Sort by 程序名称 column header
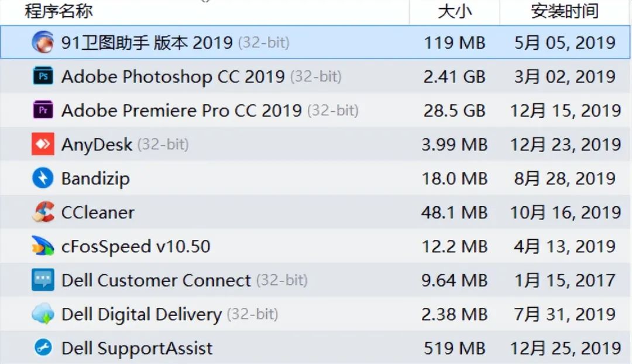The height and width of the screenshot is (364, 632). (x=59, y=11)
